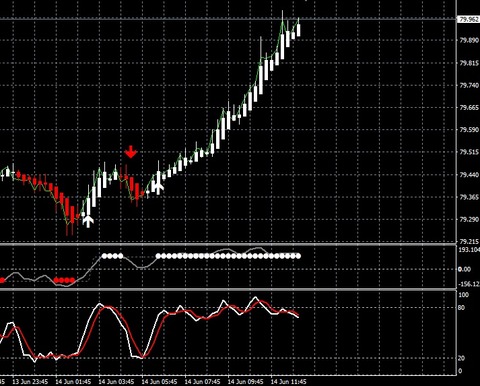The height and width of the screenshot is (386, 480).
Task: Click the 14 Jun 11:45 time label
Action: pos(288,381)
